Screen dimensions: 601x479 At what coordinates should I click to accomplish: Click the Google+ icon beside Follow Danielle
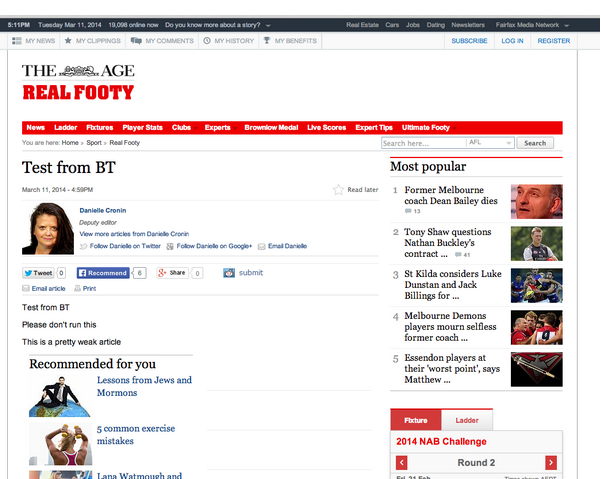(170, 246)
